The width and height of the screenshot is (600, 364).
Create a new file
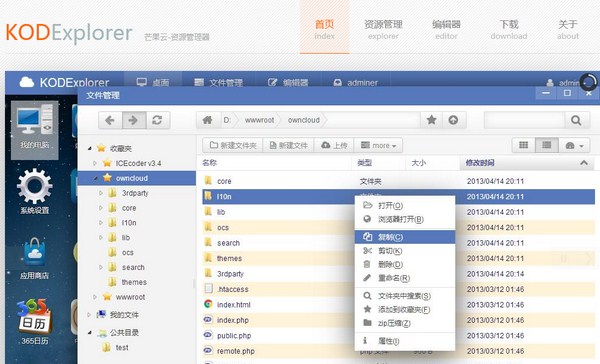pyautogui.click(x=289, y=145)
